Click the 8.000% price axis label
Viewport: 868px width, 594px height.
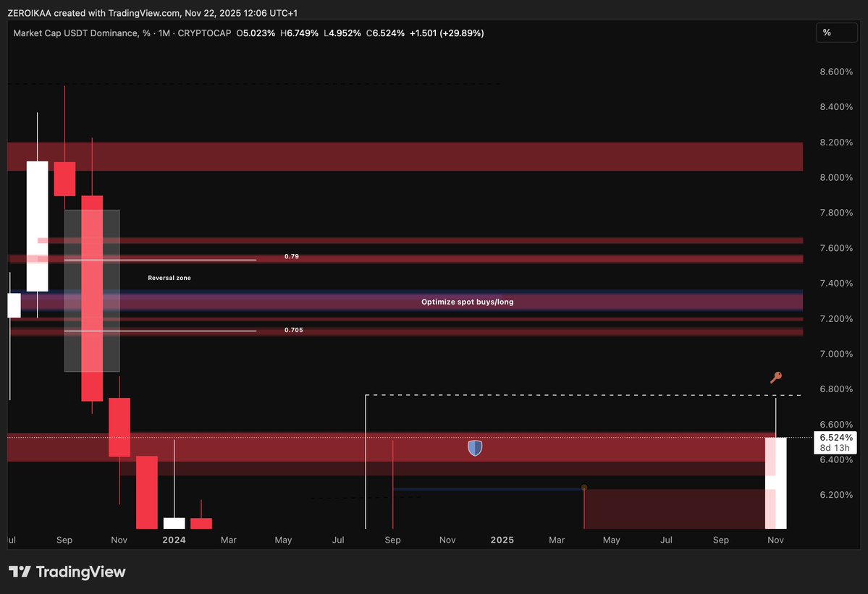[x=836, y=177]
